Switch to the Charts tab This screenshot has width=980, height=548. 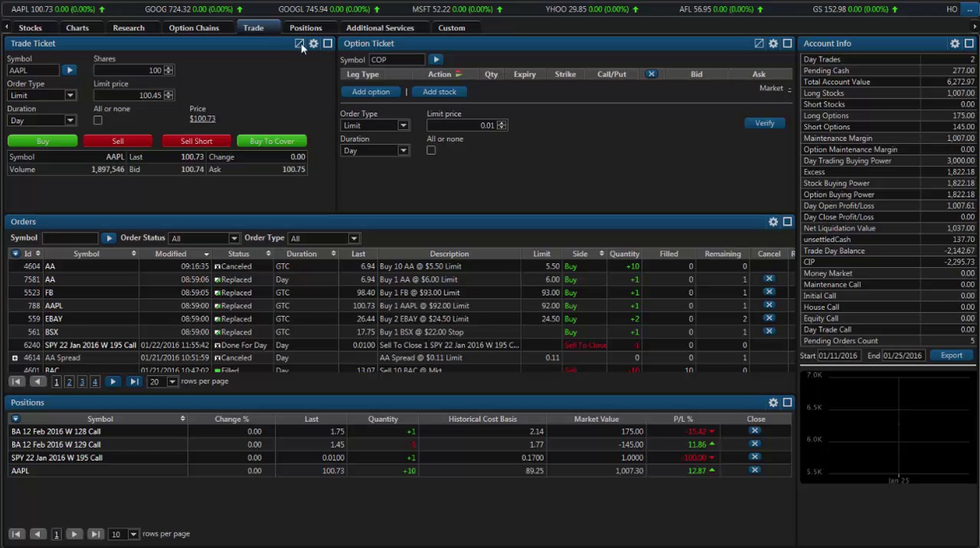tap(77, 28)
